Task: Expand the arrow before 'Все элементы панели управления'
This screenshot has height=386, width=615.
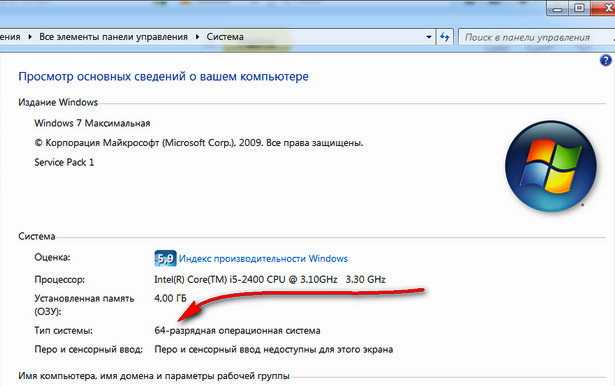Action: (x=30, y=37)
